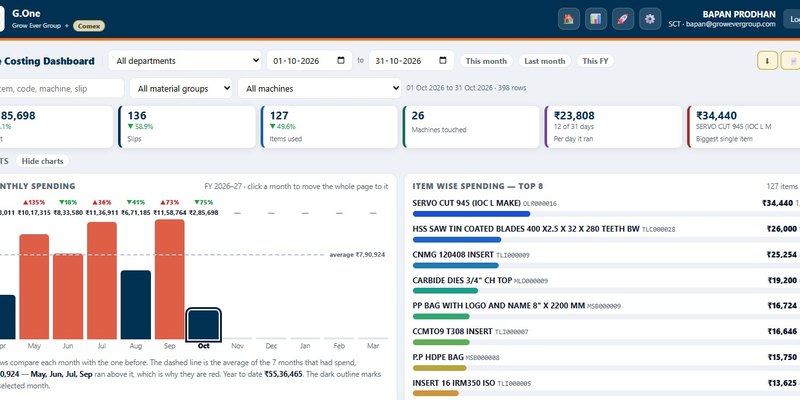
Task: Select the Sep bar in monthly spending
Action: click(x=169, y=279)
